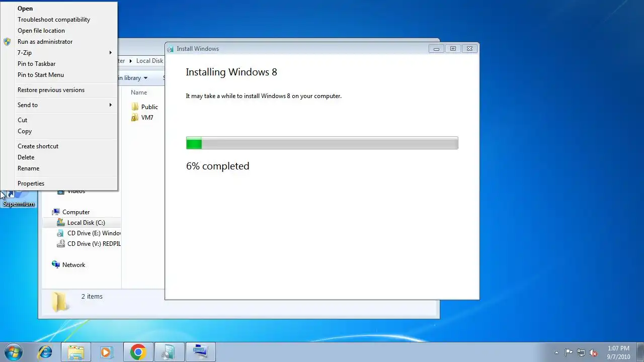
Task: Open the network status tray icon
Action: point(581,352)
